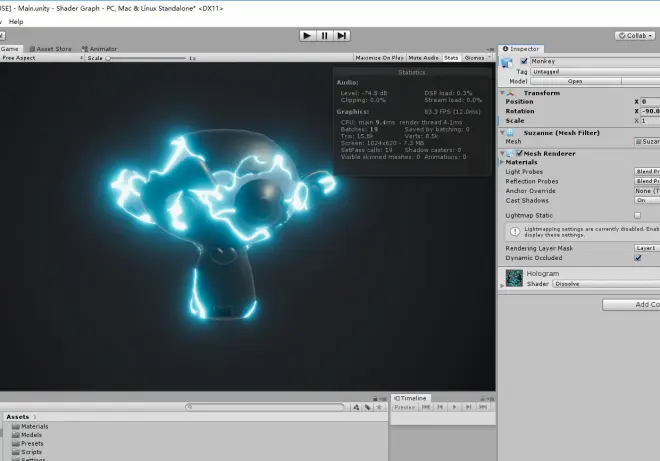Switch to the Game tab

tap(10, 49)
